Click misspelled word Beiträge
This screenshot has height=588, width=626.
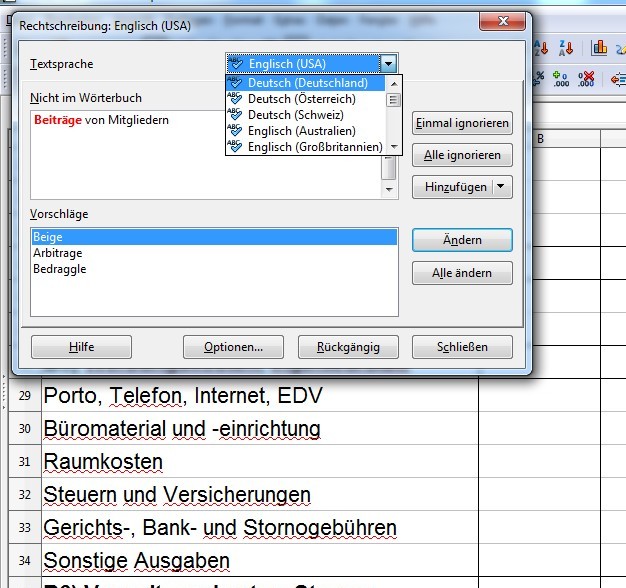click(x=58, y=120)
